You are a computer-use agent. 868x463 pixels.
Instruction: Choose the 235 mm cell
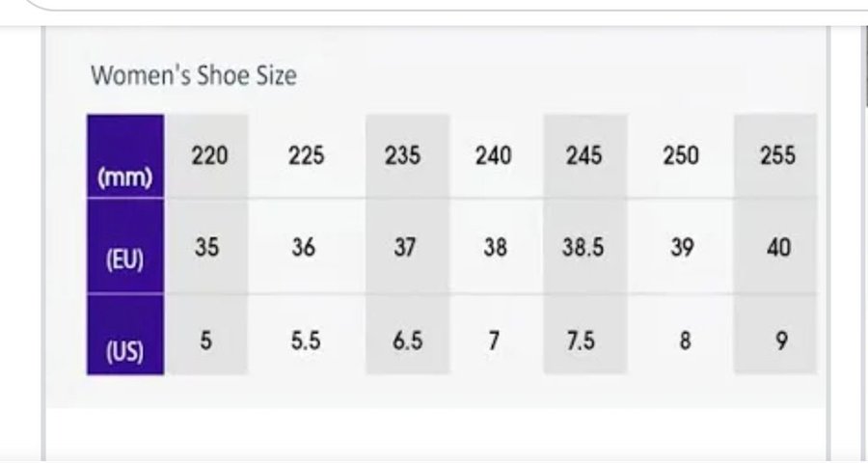point(402,155)
